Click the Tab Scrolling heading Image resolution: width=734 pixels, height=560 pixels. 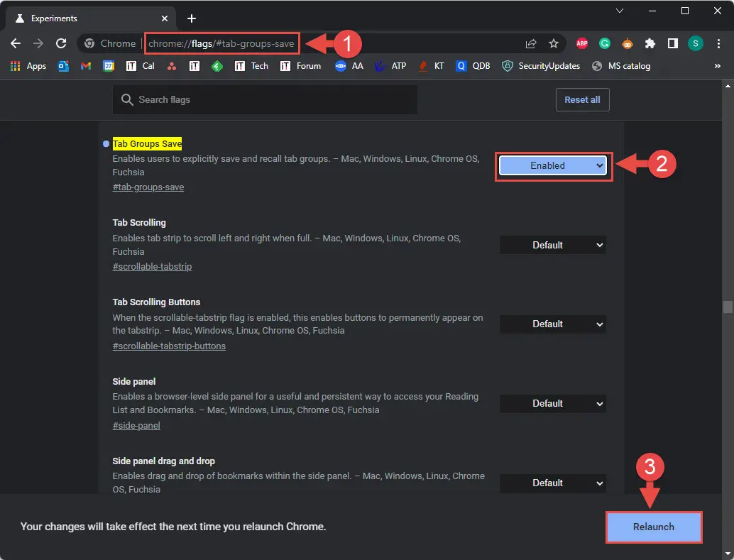click(139, 222)
